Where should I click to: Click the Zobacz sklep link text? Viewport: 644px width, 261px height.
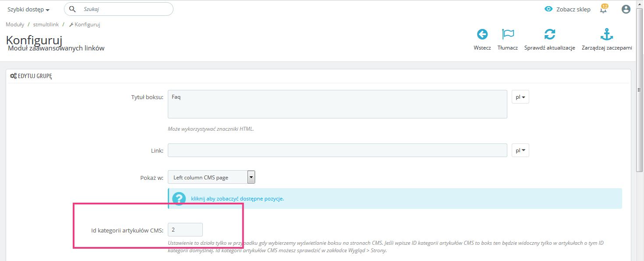[x=573, y=9]
